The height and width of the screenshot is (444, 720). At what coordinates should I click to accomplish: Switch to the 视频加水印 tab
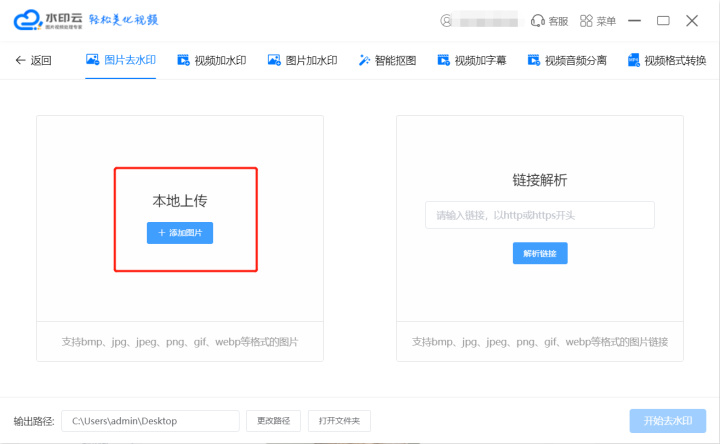pyautogui.click(x=211, y=60)
